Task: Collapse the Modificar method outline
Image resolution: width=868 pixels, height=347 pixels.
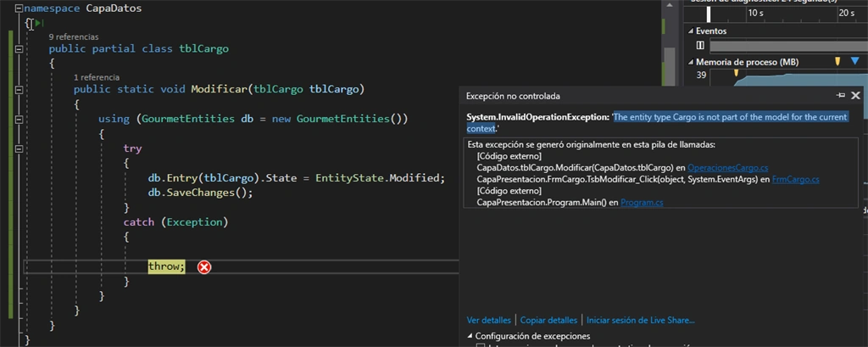Action: point(19,89)
